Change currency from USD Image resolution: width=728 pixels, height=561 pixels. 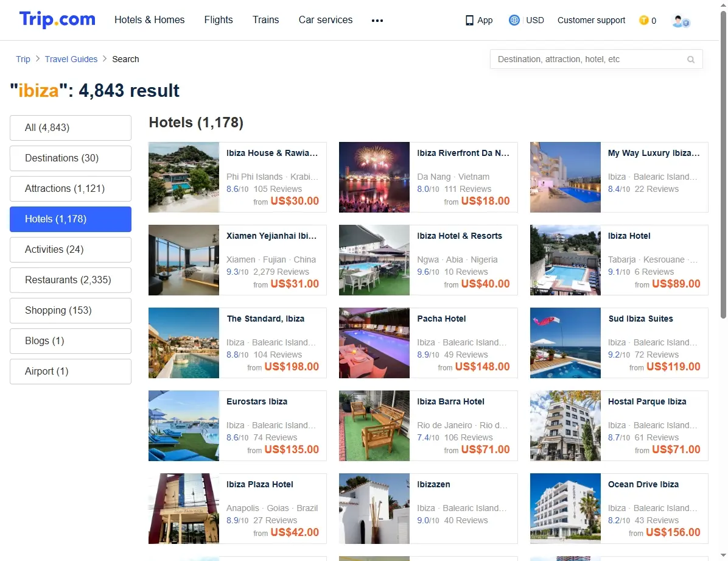click(x=535, y=21)
